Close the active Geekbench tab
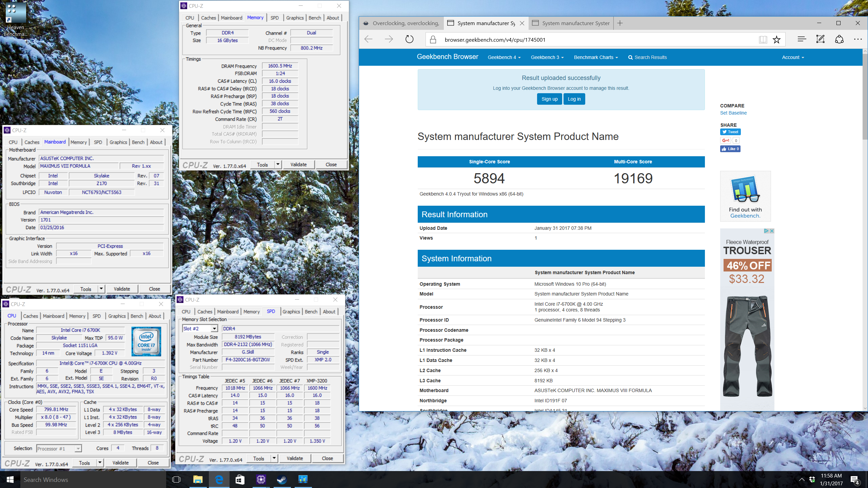Screen dimensions: 868x488 522,23
